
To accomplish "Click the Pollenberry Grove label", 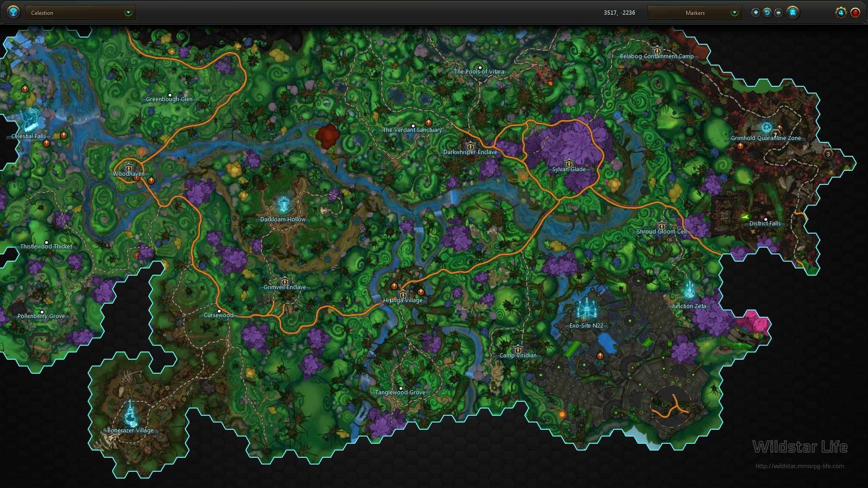I will point(41,316).
